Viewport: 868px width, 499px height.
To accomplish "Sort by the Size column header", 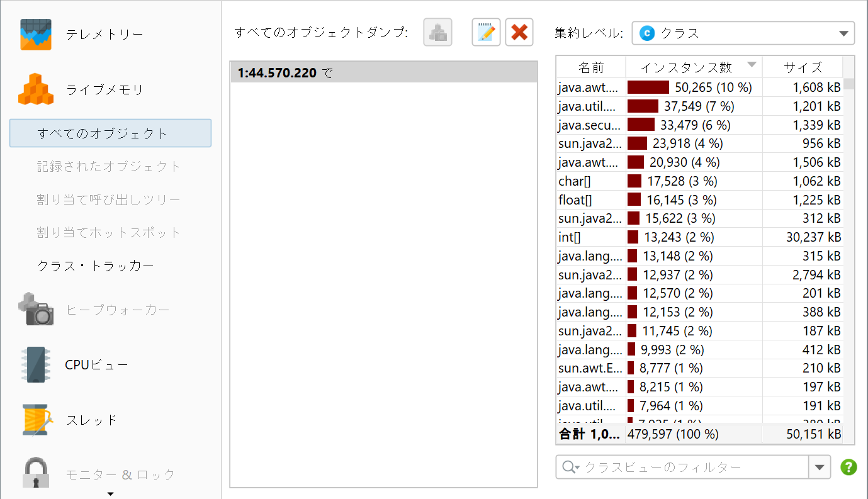I will click(x=803, y=67).
